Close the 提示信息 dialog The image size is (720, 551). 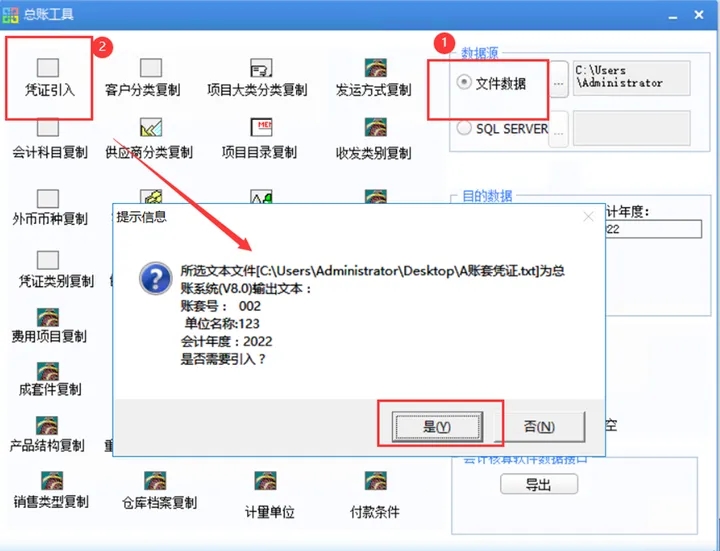pos(588,217)
